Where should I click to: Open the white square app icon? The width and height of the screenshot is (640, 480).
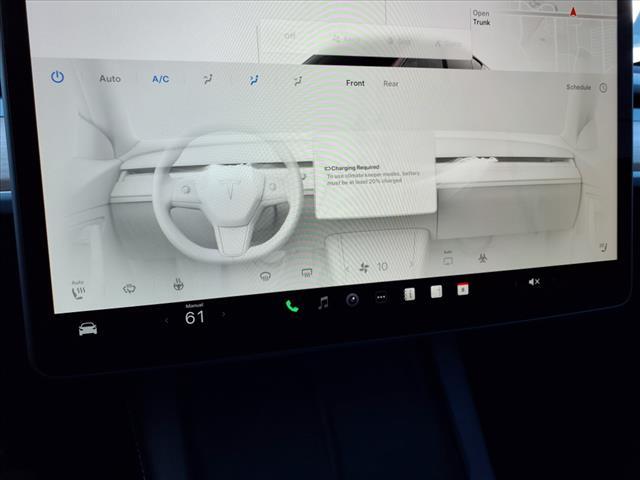click(x=436, y=291)
